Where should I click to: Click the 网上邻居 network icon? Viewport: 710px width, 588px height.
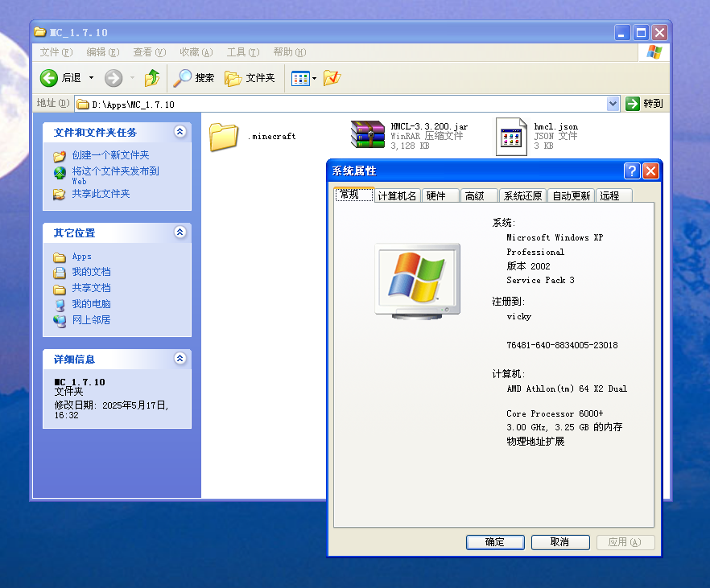tap(60, 321)
